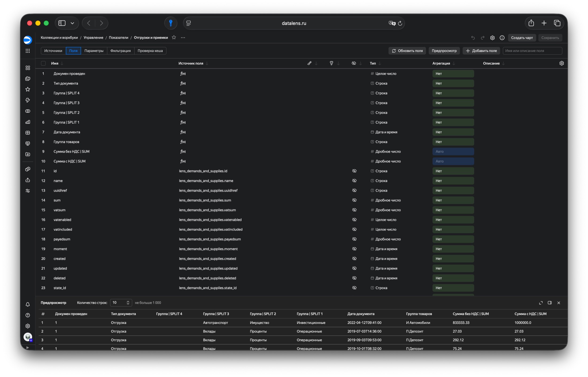Switch to Источники tab
Image resolution: width=588 pixels, height=377 pixels.
[x=53, y=51]
